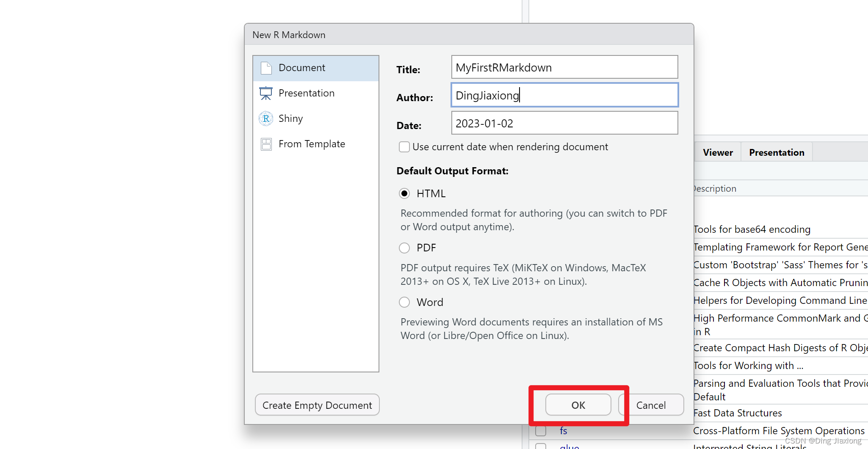The width and height of the screenshot is (868, 449).
Task: Choose the Document type label
Action: 302,68
